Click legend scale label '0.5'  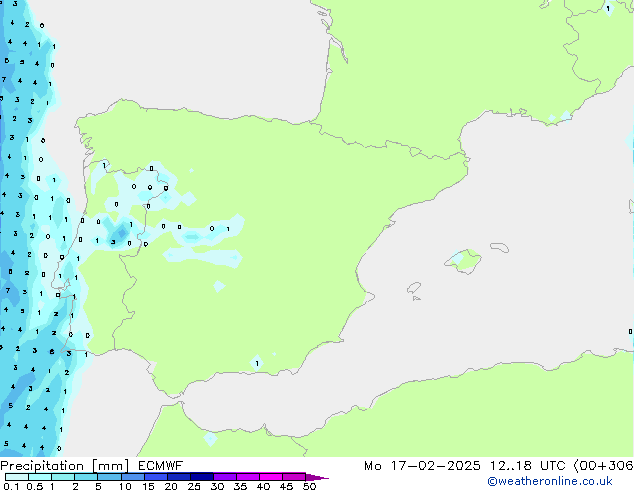coord(35,486)
